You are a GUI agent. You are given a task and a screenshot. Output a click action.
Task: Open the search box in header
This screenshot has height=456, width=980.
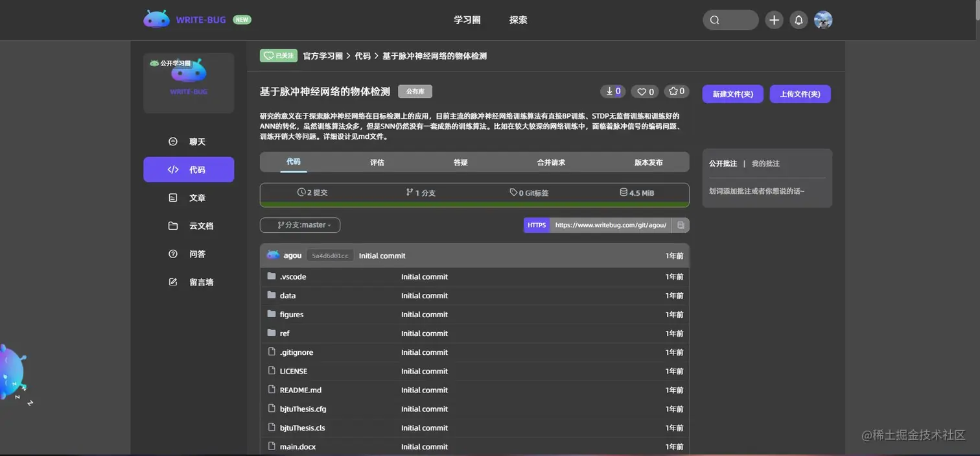pos(730,20)
